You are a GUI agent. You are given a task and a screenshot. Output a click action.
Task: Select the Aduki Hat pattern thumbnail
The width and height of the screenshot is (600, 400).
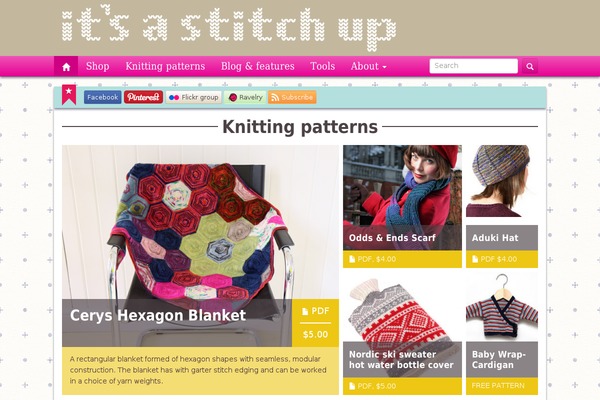coord(502,181)
